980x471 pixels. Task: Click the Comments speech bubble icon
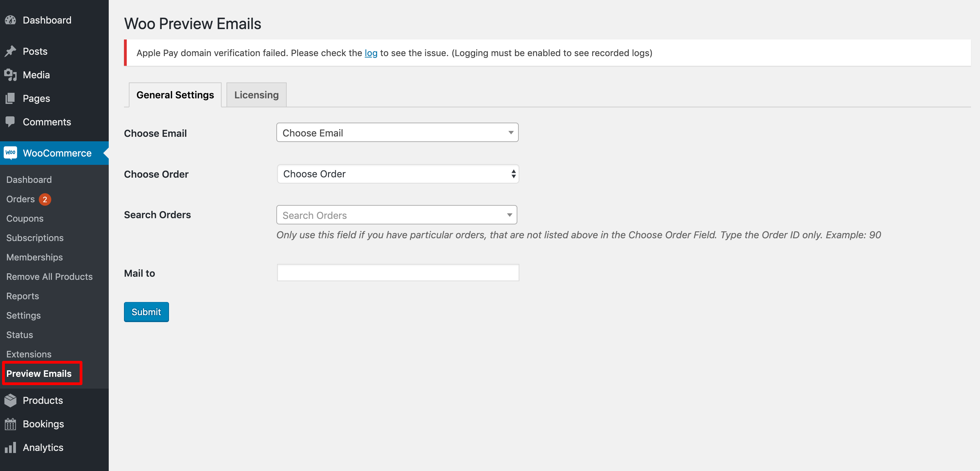coord(11,122)
